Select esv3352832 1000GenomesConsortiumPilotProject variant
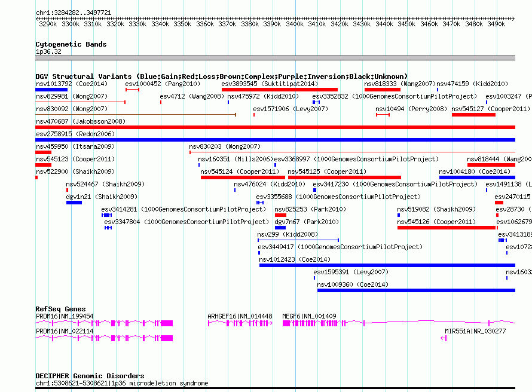 tap(316, 102)
